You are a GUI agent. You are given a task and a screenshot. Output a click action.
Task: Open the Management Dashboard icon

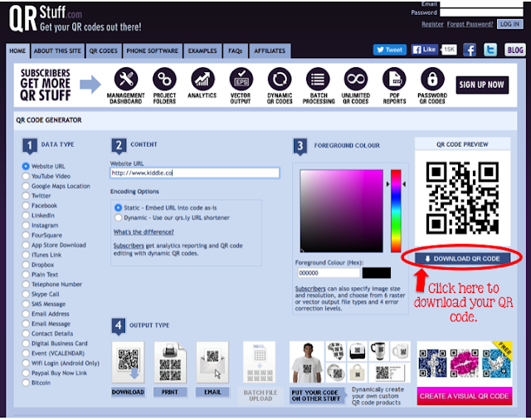tap(125, 79)
